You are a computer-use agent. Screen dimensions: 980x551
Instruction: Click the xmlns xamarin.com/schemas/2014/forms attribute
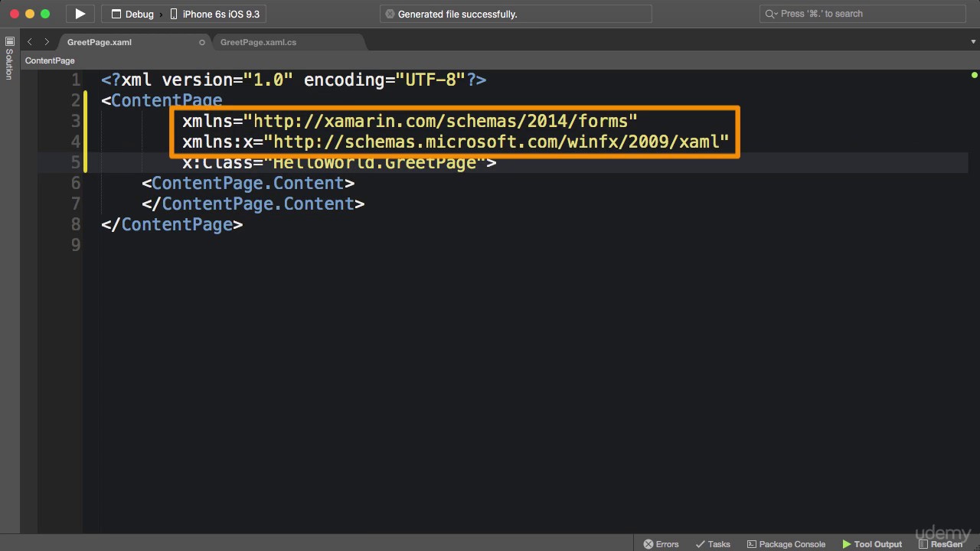pos(410,121)
